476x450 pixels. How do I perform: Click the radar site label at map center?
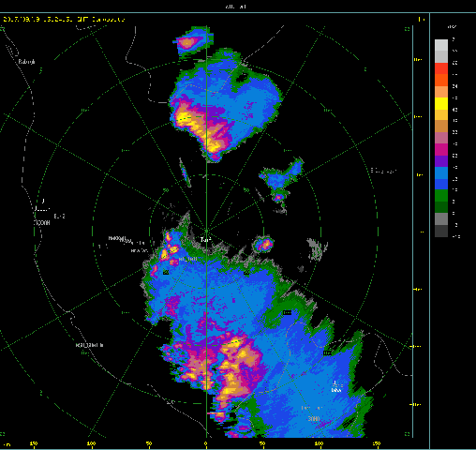[205, 240]
